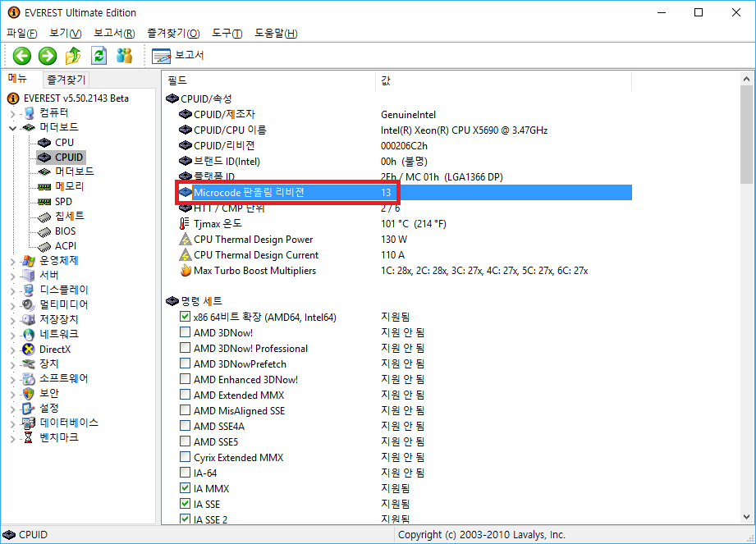Open the 보기(V) menu
This screenshot has height=544, width=756.
tap(66, 34)
